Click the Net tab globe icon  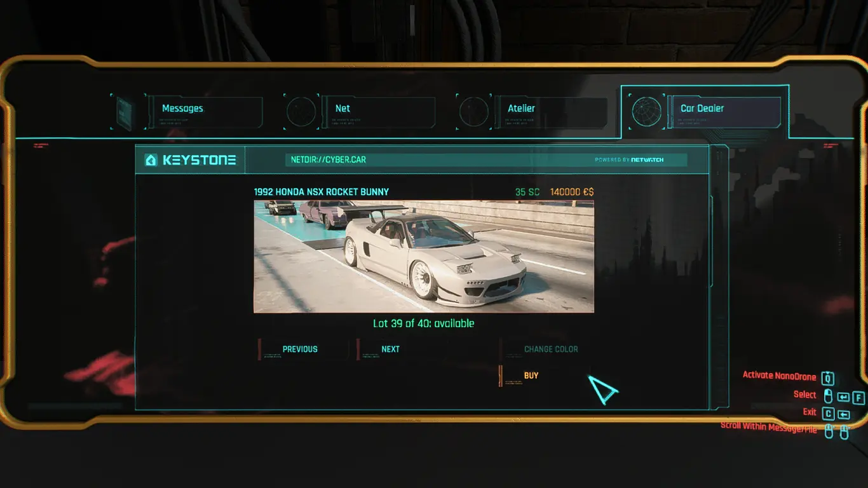click(301, 112)
